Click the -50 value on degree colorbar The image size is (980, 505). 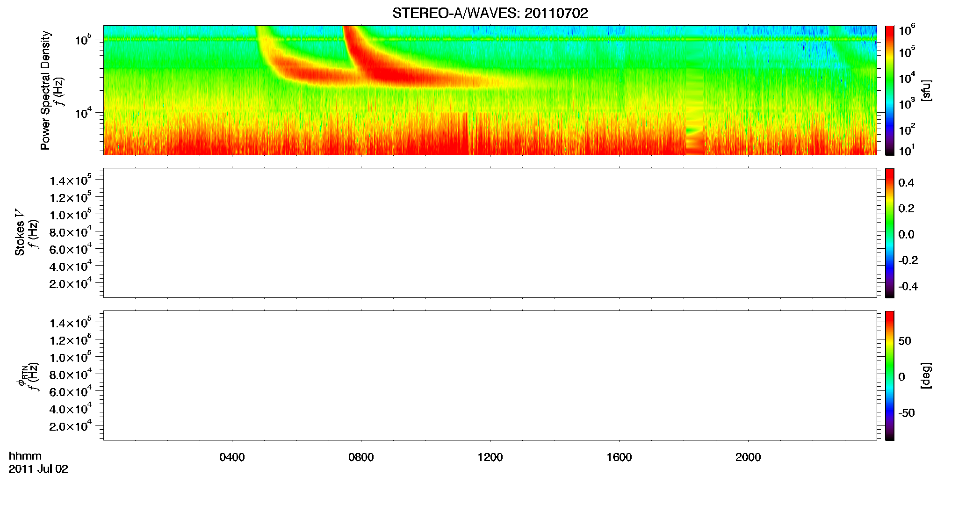(907, 413)
